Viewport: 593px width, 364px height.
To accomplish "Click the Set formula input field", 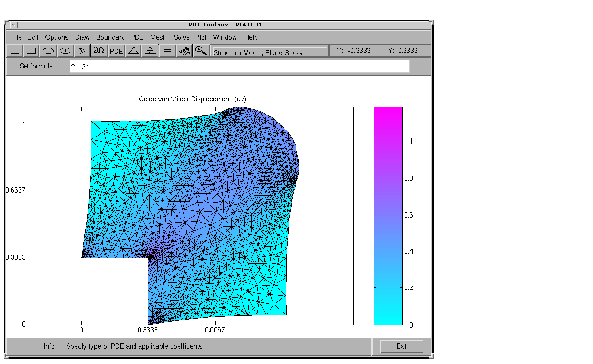I will pyautogui.click(x=240, y=66).
